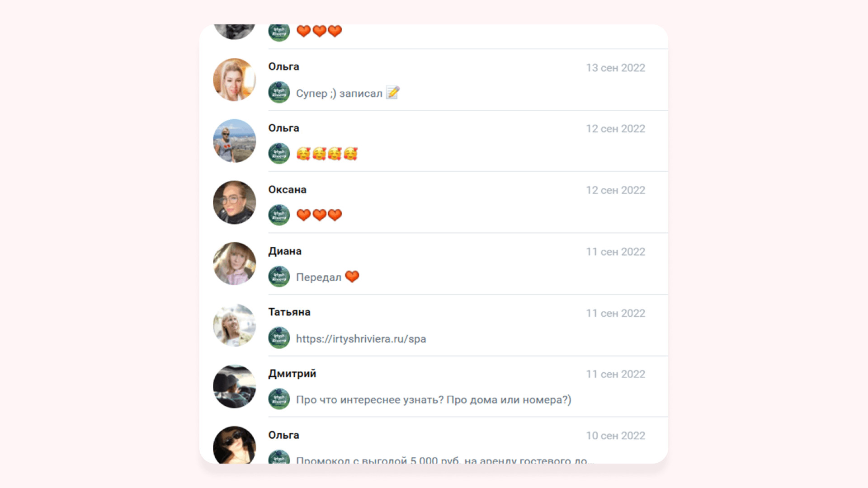
Task: Click the heart emoji after 'Передал'
Action: pos(352,277)
